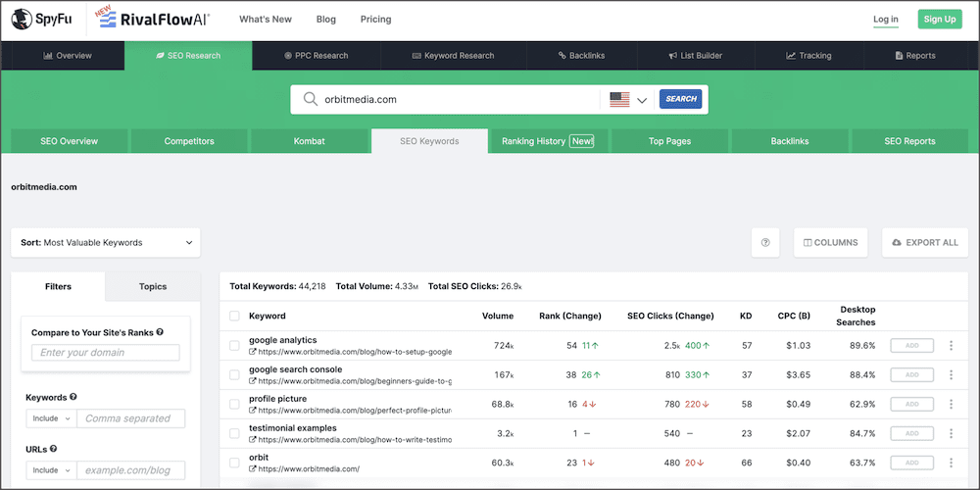Open the Backlinks nav item in the dark bar
The image size is (980, 490).
pyautogui.click(x=581, y=56)
